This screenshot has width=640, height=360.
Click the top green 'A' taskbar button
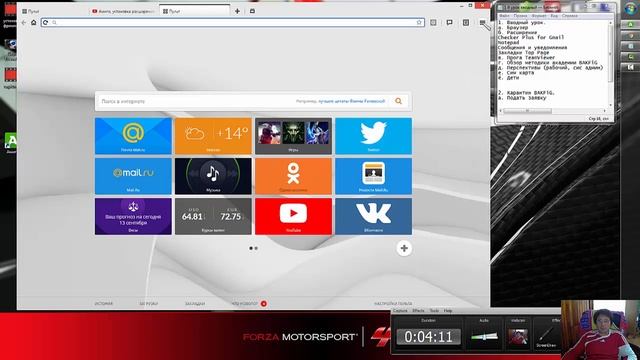pos(631,25)
